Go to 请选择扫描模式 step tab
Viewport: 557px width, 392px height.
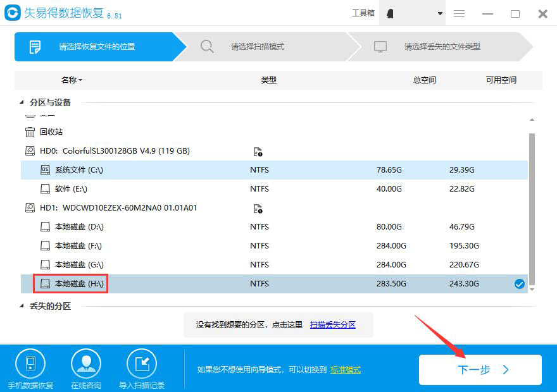click(x=258, y=47)
